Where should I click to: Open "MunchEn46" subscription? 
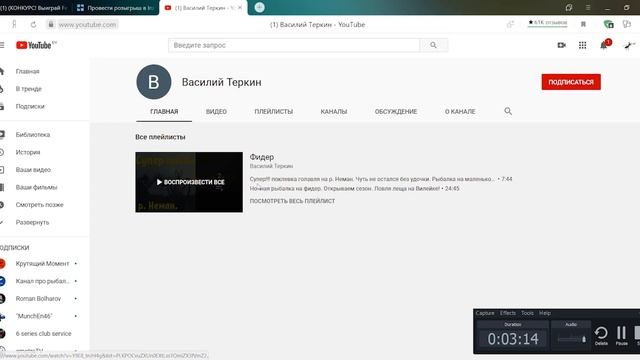tap(34, 316)
